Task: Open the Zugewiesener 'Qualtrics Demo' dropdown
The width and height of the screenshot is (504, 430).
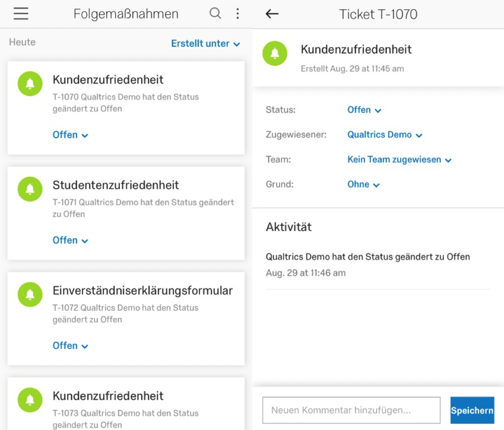Action: (x=385, y=134)
